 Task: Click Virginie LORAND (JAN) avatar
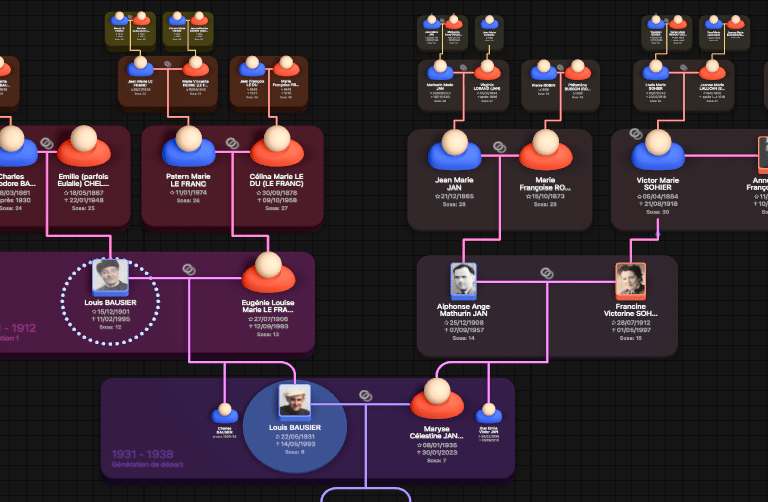coord(487,70)
